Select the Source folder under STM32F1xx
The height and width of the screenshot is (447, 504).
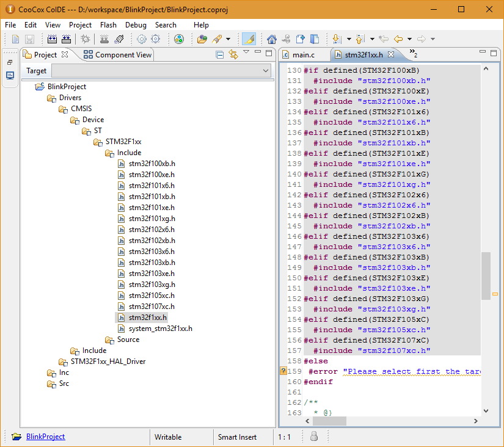(x=128, y=340)
